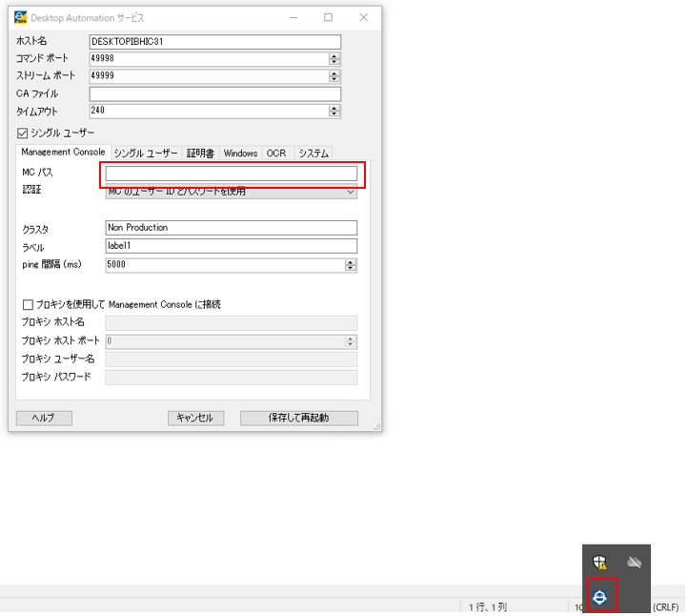Close the Desktop Automation サービス window
Screen dimensions: 689x616
point(363,17)
